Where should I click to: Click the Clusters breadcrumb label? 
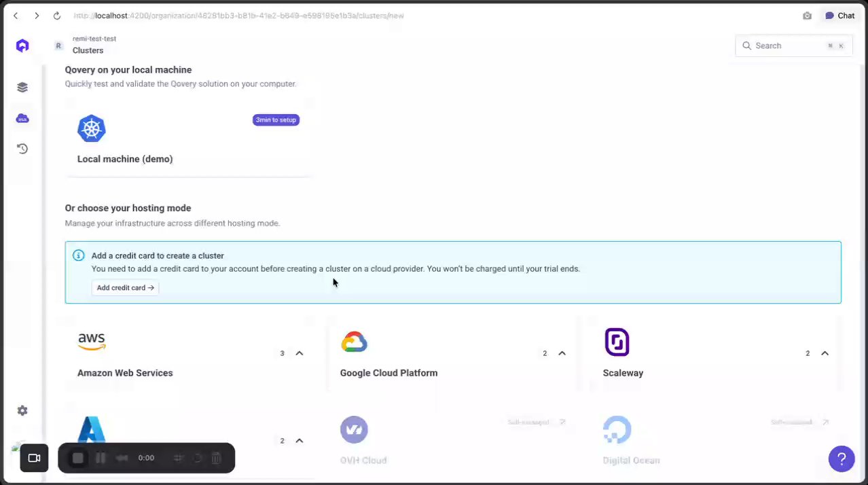88,50
